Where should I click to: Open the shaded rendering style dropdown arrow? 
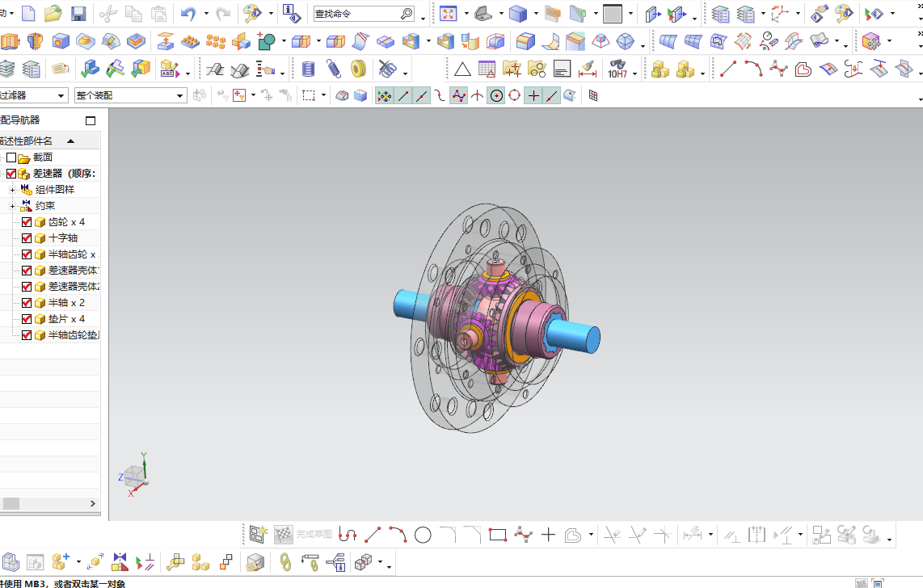(x=536, y=14)
